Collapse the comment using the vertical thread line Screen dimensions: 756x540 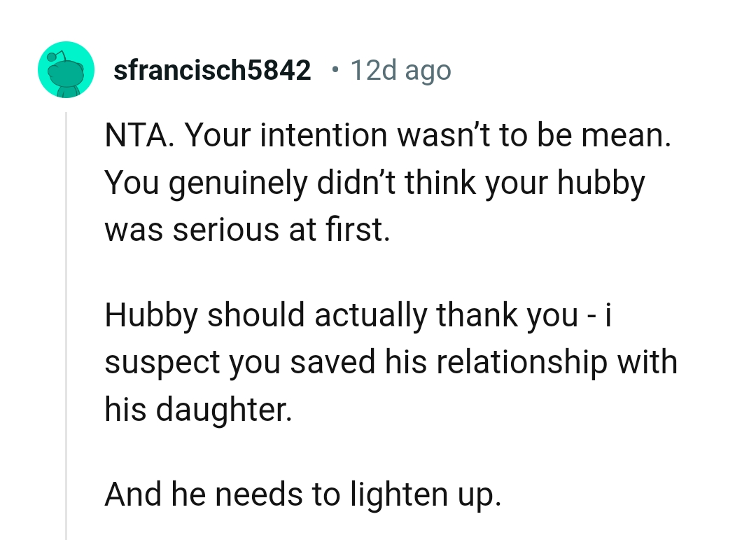coord(66,322)
